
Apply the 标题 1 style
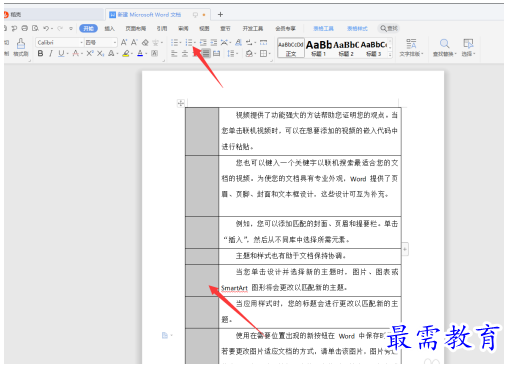(x=319, y=48)
